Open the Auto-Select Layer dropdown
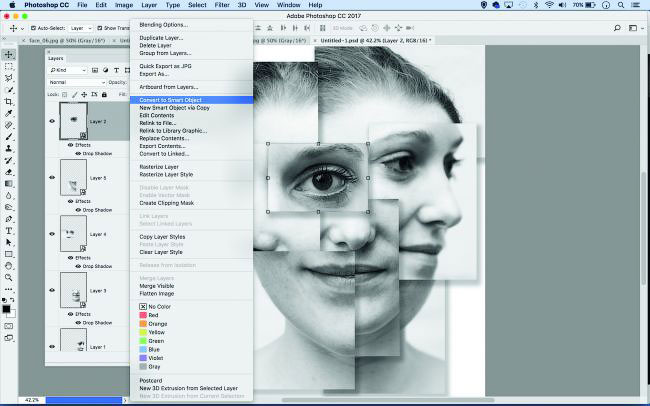 (81, 28)
